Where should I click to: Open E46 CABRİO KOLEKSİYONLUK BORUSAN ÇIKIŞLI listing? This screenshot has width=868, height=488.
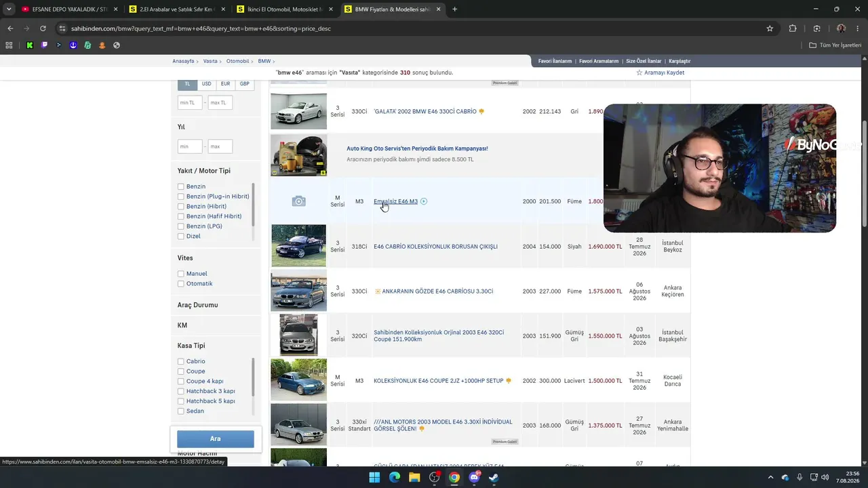435,247
